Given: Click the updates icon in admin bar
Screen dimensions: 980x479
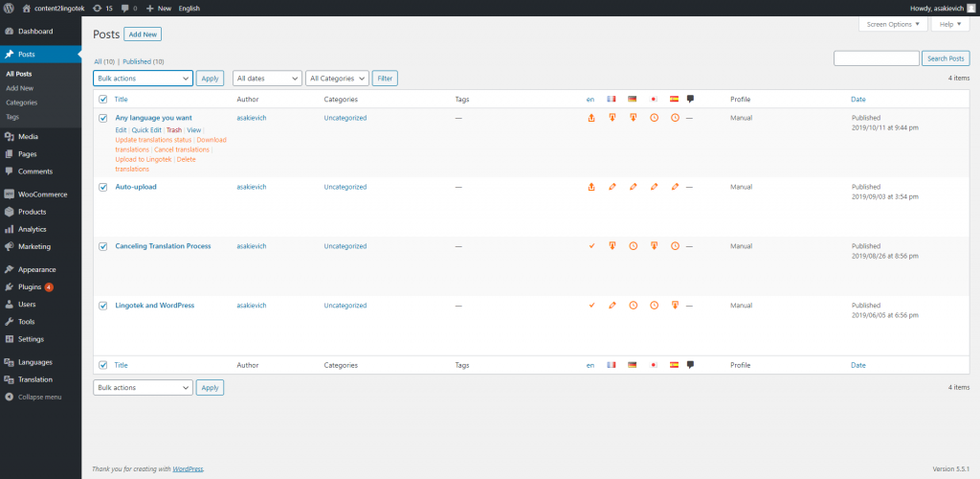Looking at the screenshot, I should pyautogui.click(x=100, y=8).
